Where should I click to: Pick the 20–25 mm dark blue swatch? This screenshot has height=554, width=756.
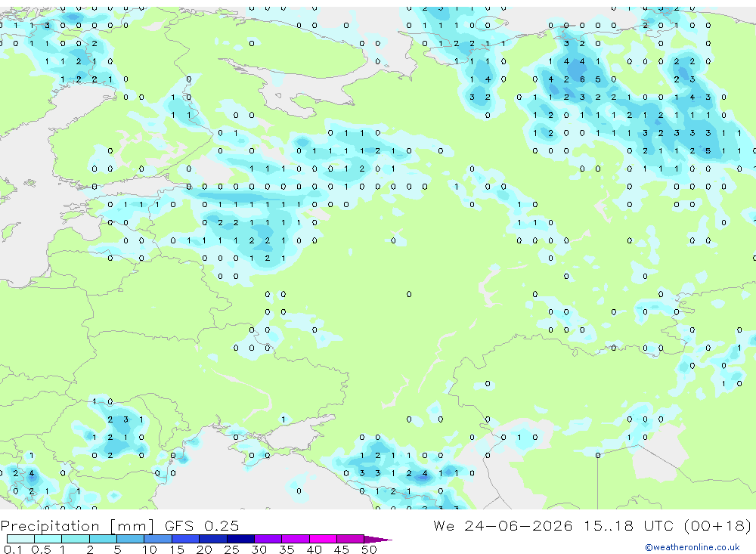click(x=213, y=539)
